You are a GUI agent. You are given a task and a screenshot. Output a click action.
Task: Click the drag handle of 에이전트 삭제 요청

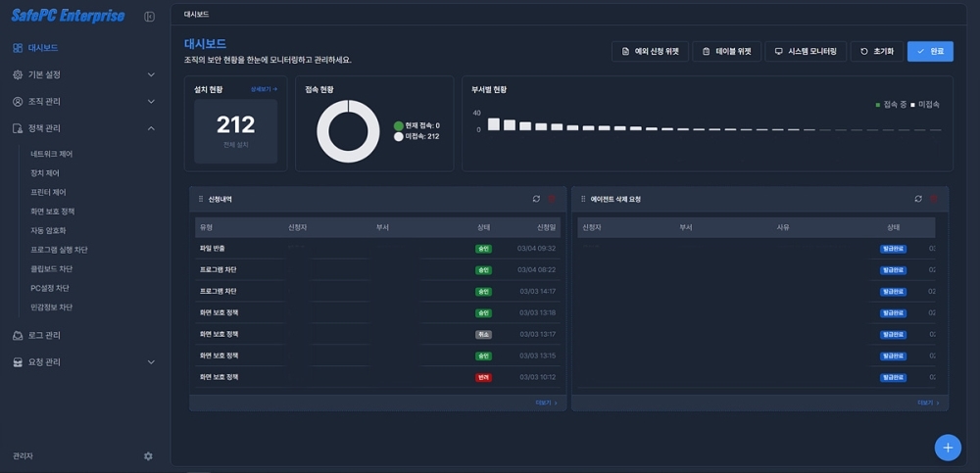pos(583,199)
